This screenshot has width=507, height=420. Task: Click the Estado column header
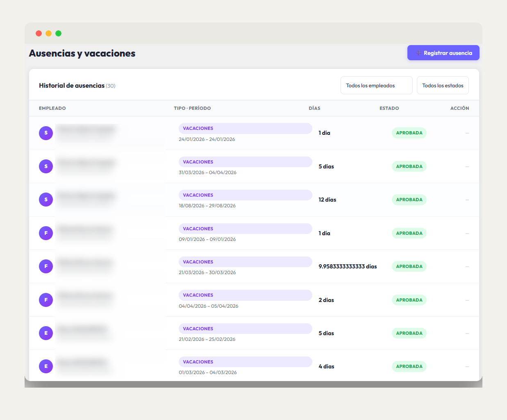389,108
